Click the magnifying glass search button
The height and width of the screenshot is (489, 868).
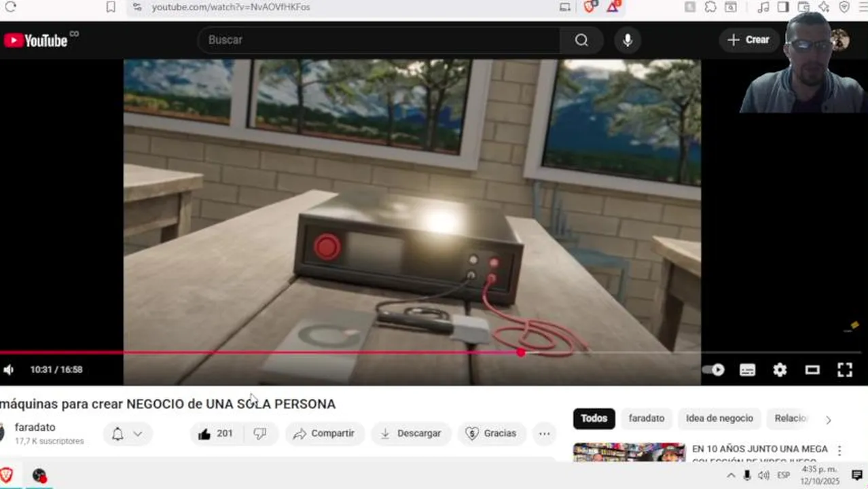pos(581,40)
